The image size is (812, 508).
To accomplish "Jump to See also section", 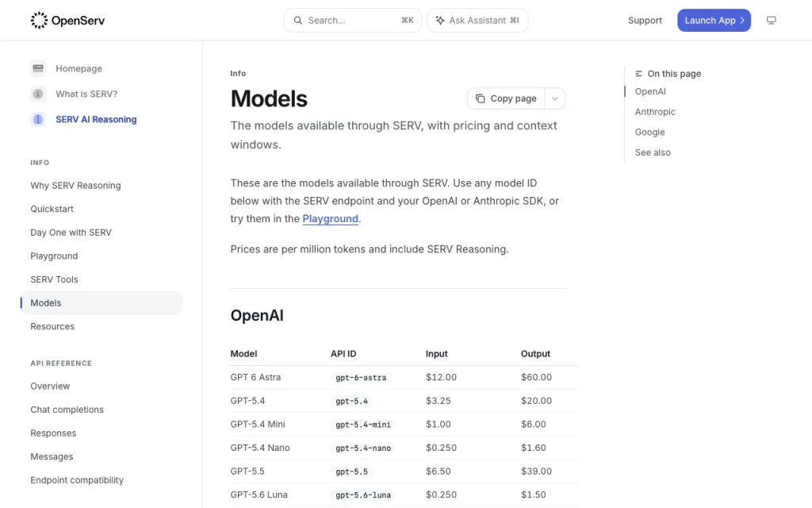I will (x=653, y=152).
